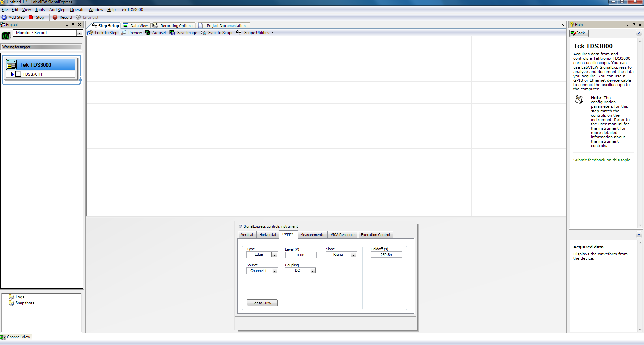The height and width of the screenshot is (345, 644).
Task: Open Submit feedback on this topic link
Action: (601, 160)
